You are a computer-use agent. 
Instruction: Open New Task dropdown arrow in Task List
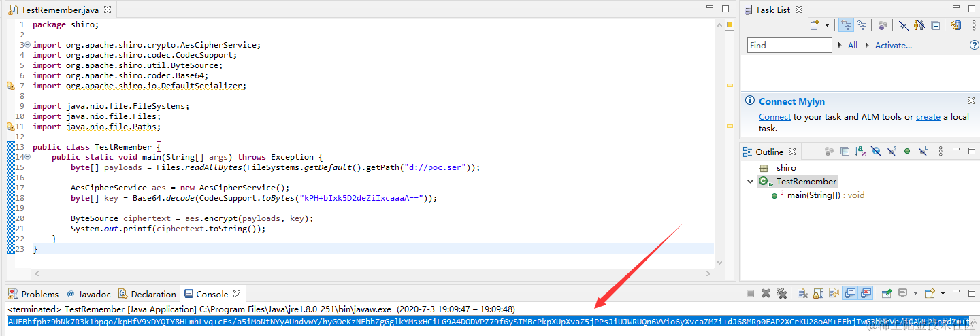click(x=828, y=25)
